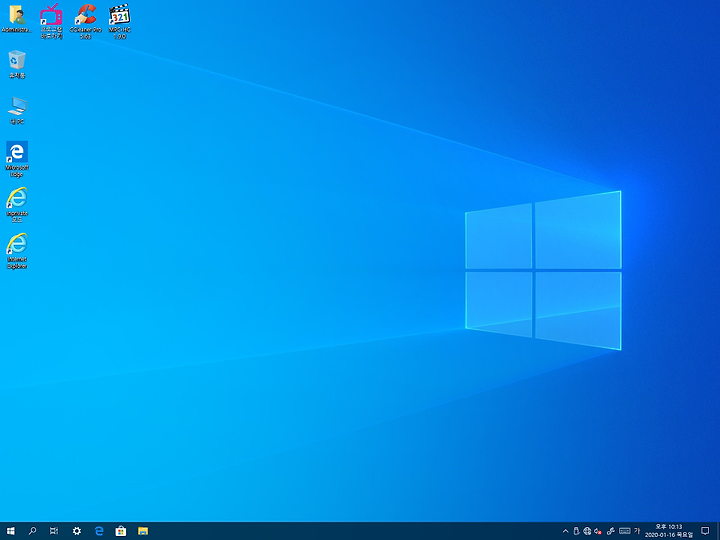Open the Administrator folder on the desktop
The width and height of the screenshot is (720, 540).
pos(17,19)
